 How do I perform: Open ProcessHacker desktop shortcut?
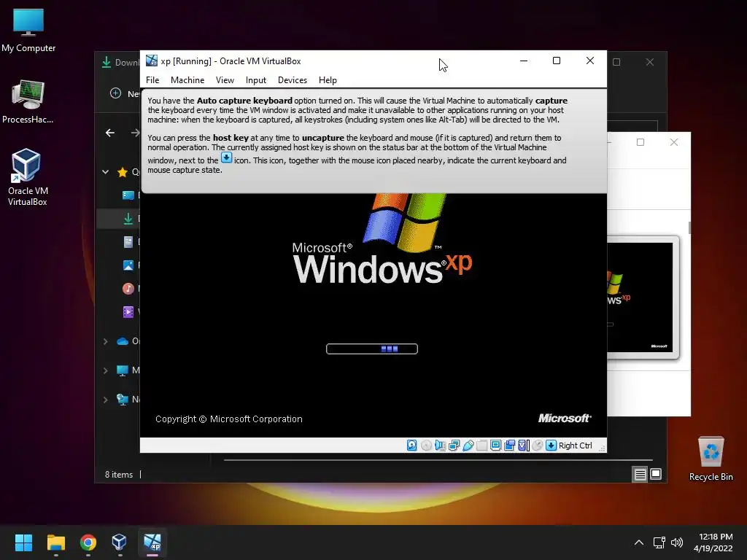click(x=28, y=101)
